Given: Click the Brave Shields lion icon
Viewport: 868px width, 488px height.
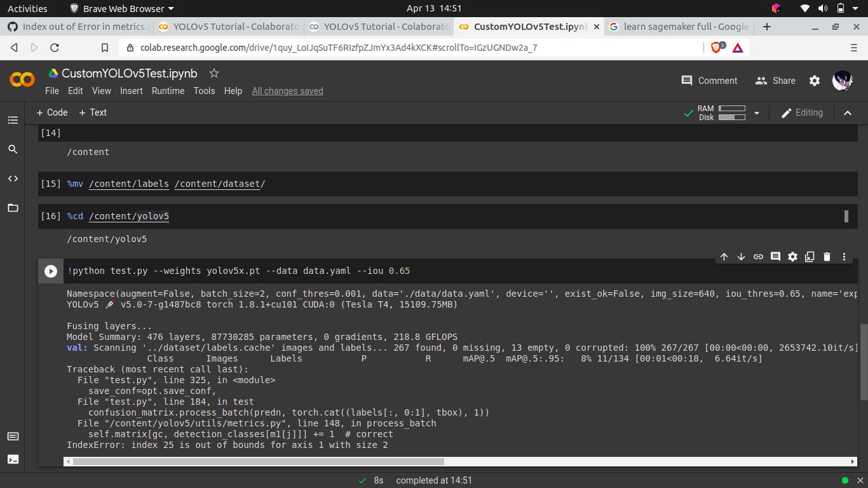Looking at the screenshot, I should [x=716, y=48].
